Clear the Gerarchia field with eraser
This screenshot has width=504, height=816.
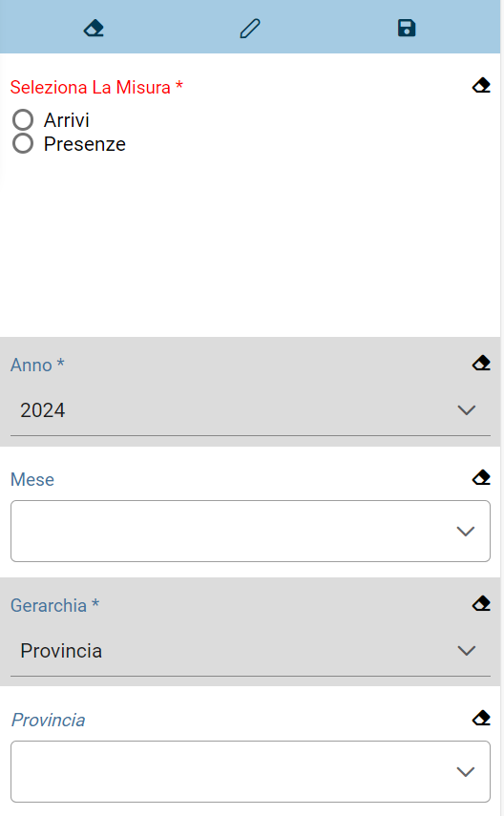click(481, 603)
